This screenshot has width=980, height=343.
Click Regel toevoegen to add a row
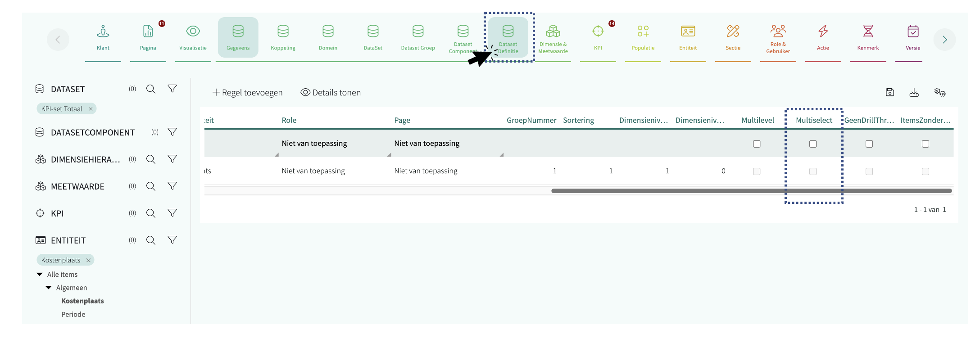[x=247, y=93]
